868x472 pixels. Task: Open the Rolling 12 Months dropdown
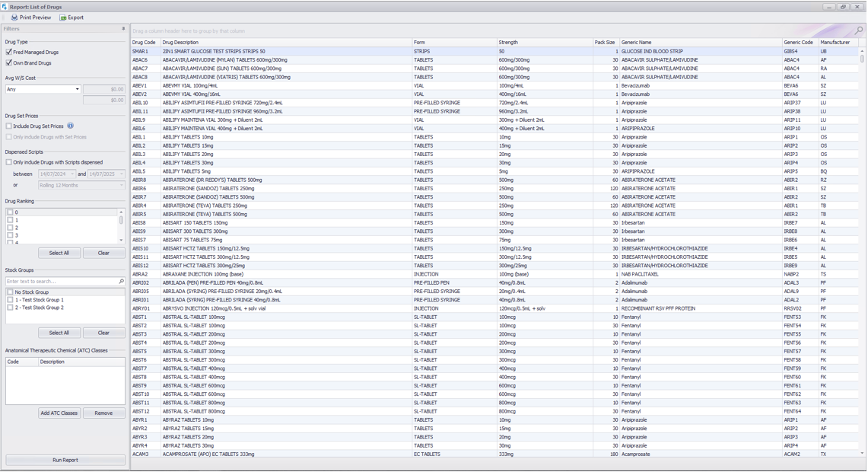click(121, 185)
